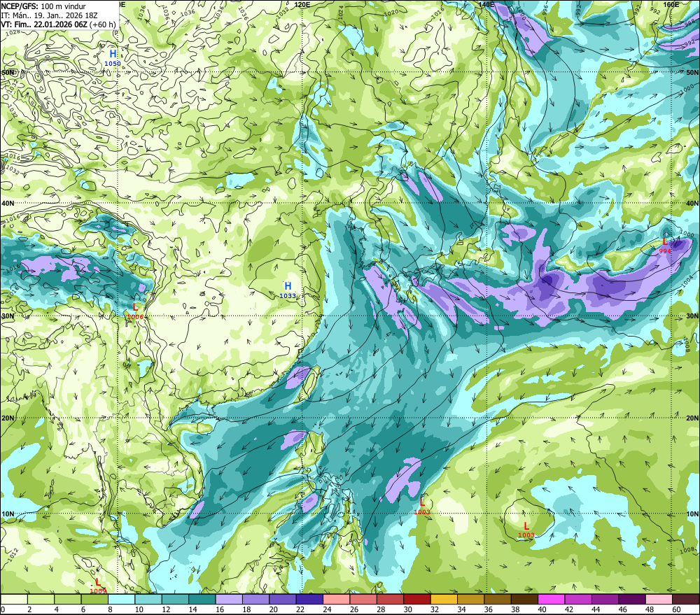This screenshot has width=700, height=615.
Task: Pick the 0–2 pale yellow legend swatch
Action: (14, 600)
